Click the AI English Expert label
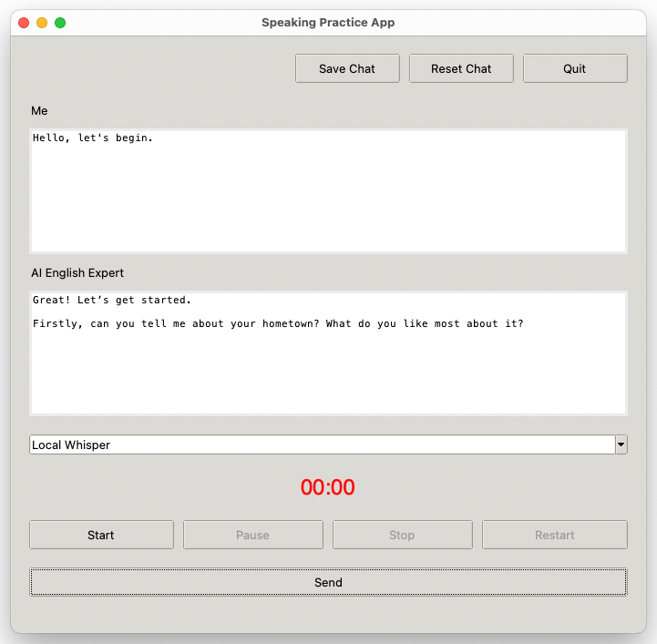Image resolution: width=657 pixels, height=644 pixels. pyautogui.click(x=77, y=272)
